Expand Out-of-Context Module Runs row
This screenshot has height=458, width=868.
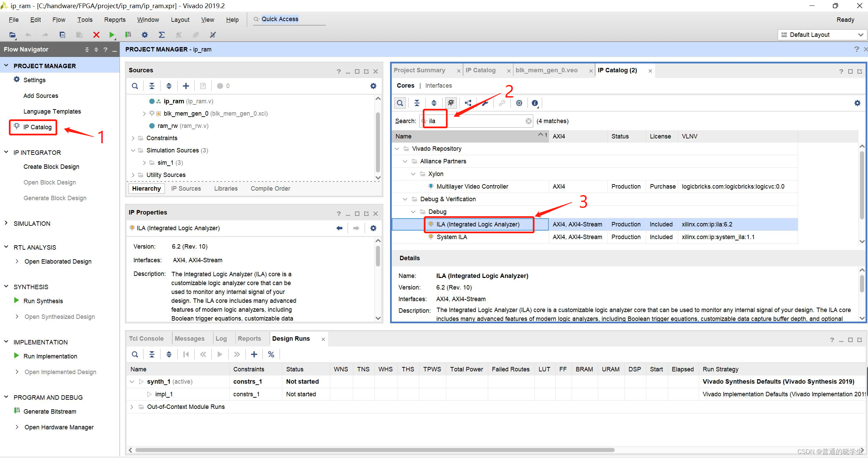(x=132, y=407)
